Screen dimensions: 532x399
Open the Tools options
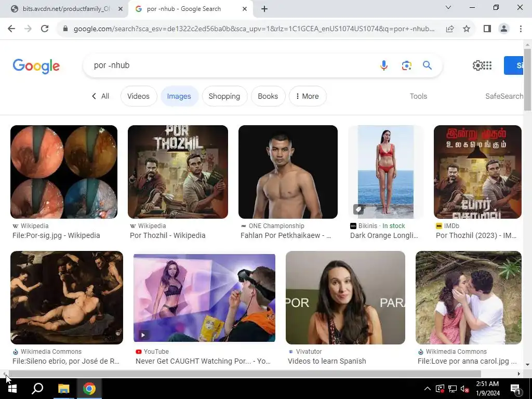pos(418,96)
